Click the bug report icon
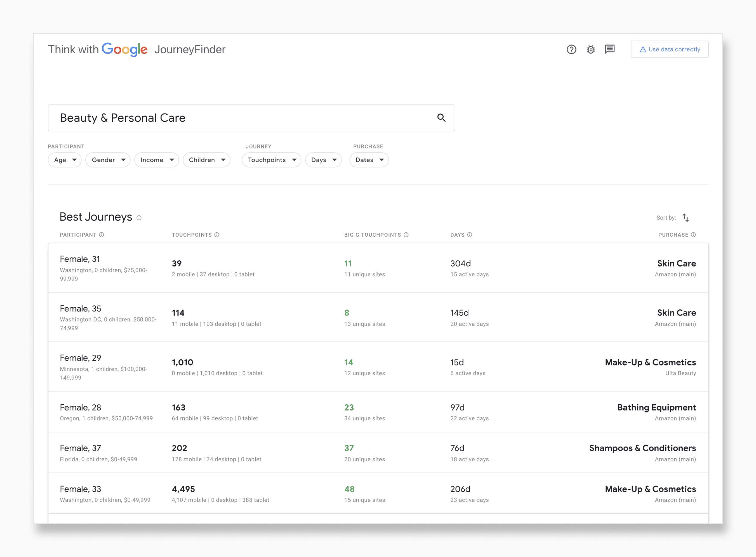 [591, 50]
